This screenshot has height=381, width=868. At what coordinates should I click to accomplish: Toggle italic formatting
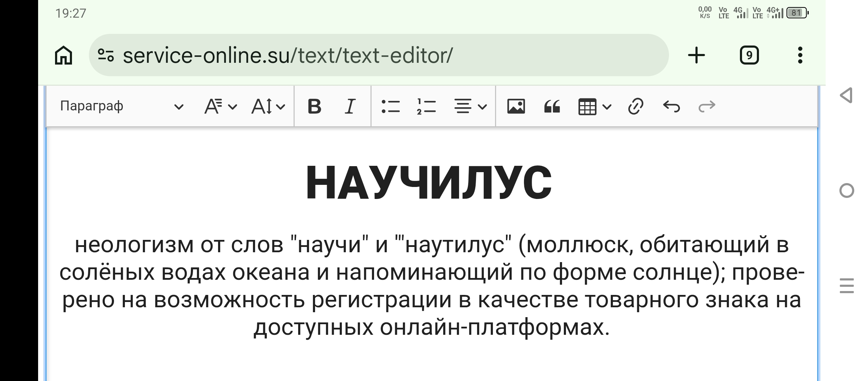(350, 106)
